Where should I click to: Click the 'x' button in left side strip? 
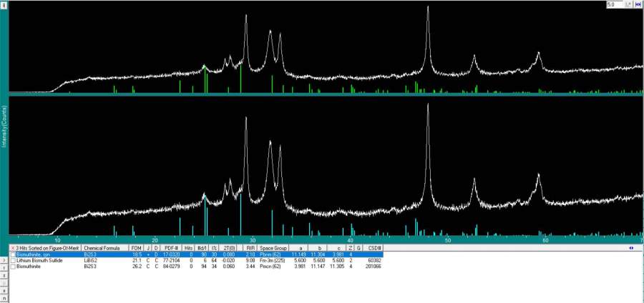pos(4,289)
